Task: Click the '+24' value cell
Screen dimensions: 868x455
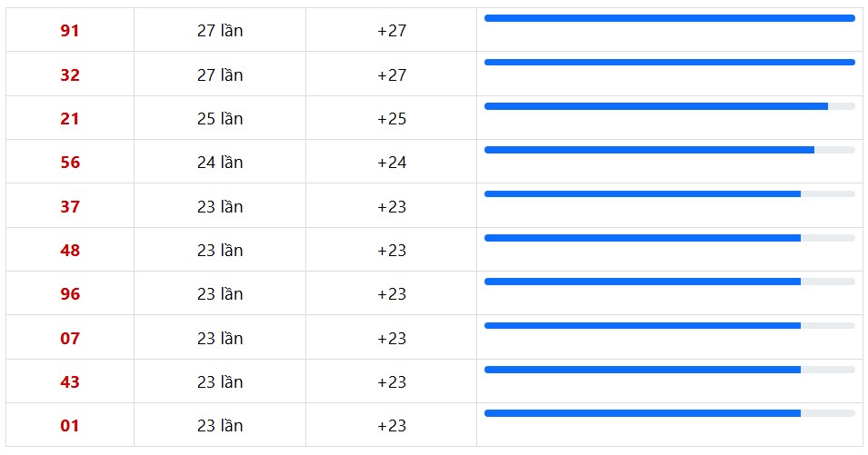Action: [x=392, y=162]
